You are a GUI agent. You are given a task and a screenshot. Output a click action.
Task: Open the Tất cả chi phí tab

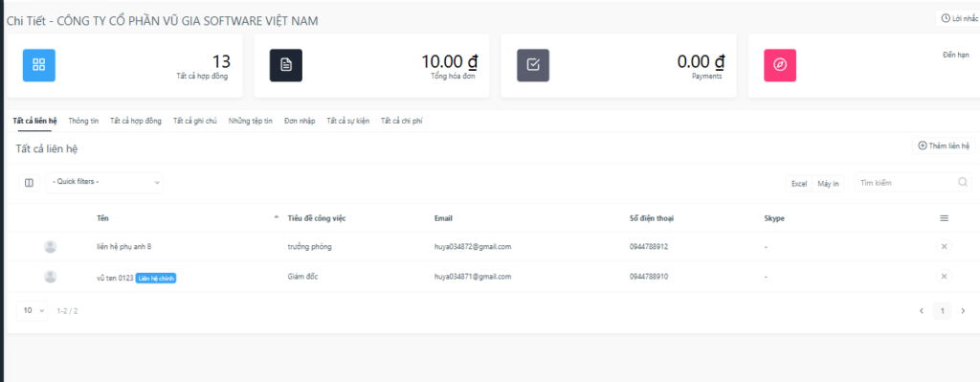coord(402,122)
